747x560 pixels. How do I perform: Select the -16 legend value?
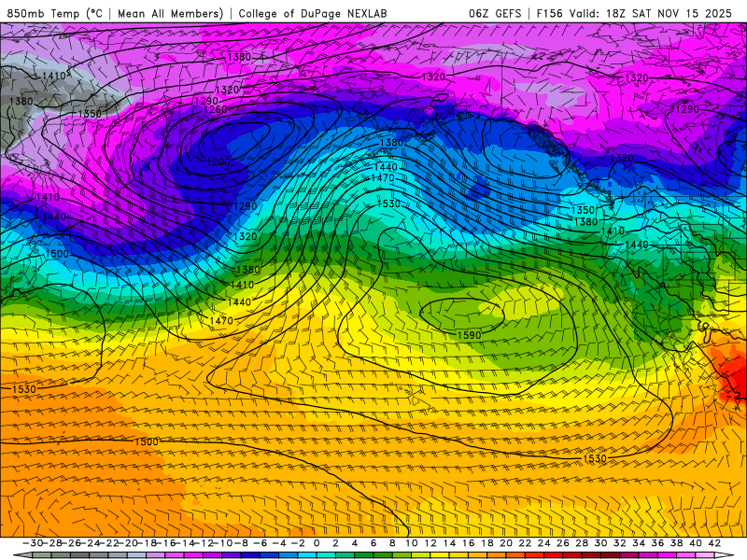[x=165, y=543]
